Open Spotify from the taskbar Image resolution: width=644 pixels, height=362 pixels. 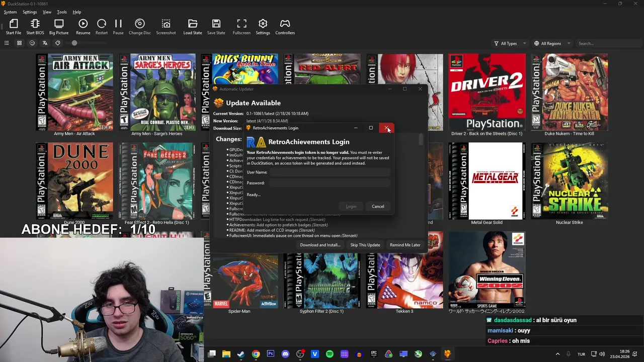click(x=330, y=354)
